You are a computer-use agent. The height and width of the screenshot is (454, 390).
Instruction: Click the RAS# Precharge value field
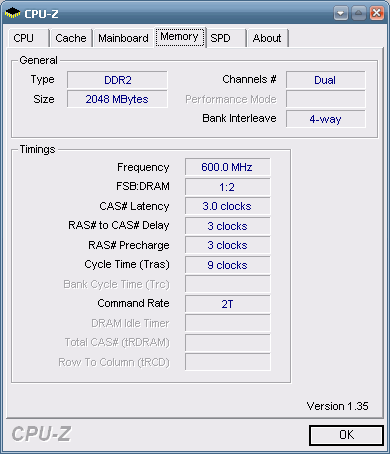pyautogui.click(x=228, y=245)
